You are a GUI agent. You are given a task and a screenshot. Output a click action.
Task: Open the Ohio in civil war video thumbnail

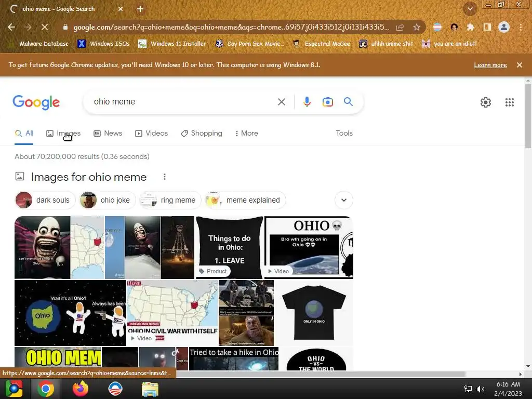click(172, 313)
